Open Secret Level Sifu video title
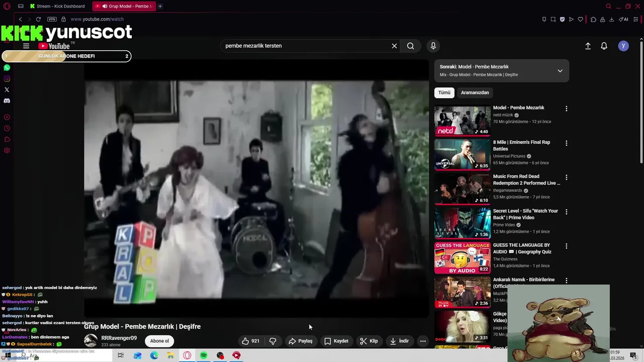Image resolution: width=644 pixels, height=362 pixels. click(x=525, y=214)
